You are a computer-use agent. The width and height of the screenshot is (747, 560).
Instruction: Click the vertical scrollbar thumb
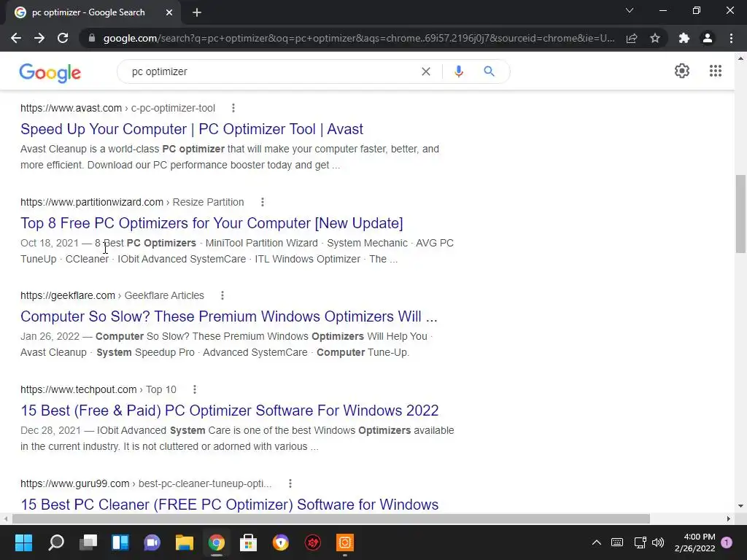740,214
